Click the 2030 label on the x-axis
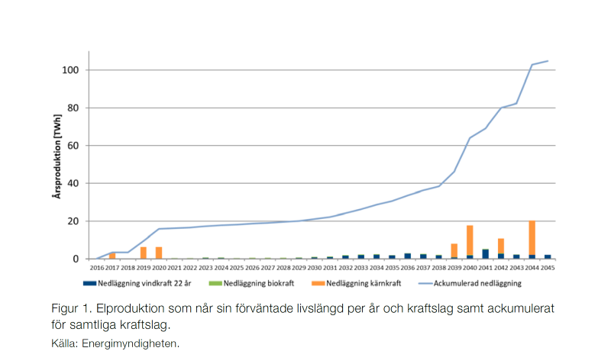This screenshot has height=364, width=611. point(314,269)
